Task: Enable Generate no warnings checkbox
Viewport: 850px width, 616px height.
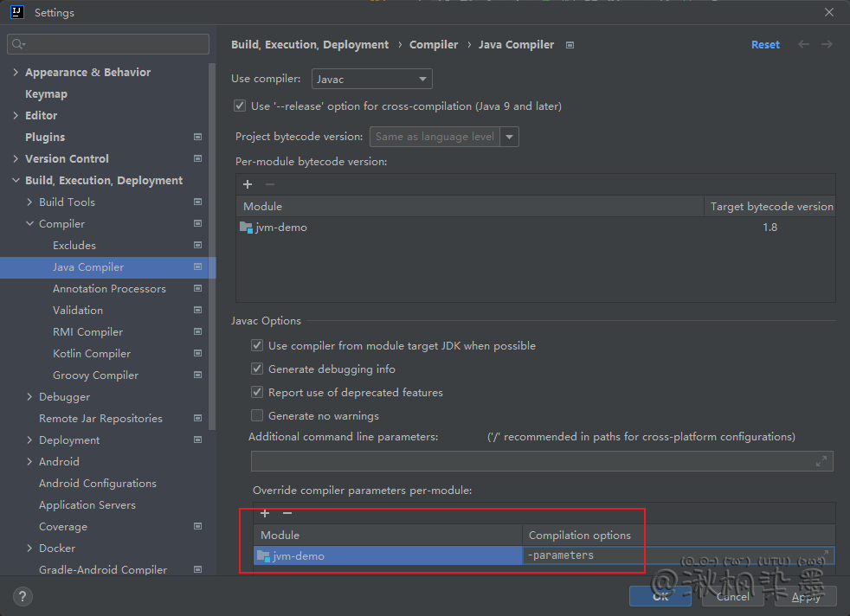Action: 257,416
